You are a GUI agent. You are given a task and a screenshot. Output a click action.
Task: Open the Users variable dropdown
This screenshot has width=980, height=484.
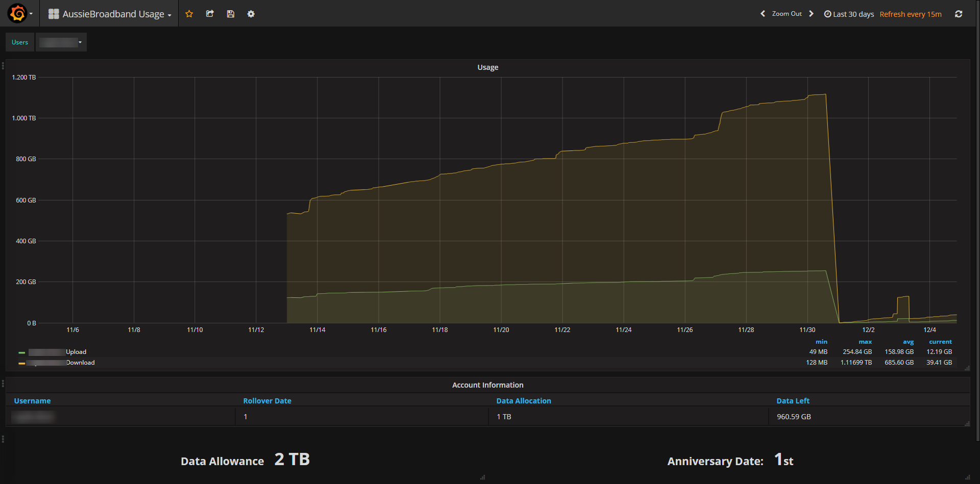(x=61, y=42)
